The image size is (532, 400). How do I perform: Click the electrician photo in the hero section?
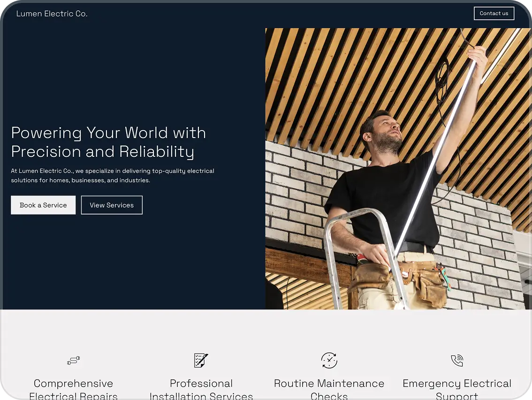click(398, 169)
